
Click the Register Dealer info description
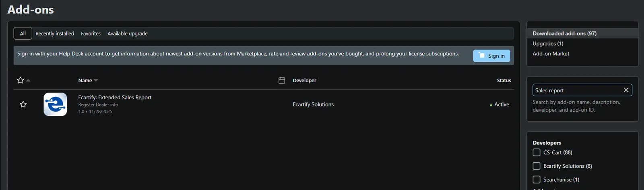tap(98, 104)
